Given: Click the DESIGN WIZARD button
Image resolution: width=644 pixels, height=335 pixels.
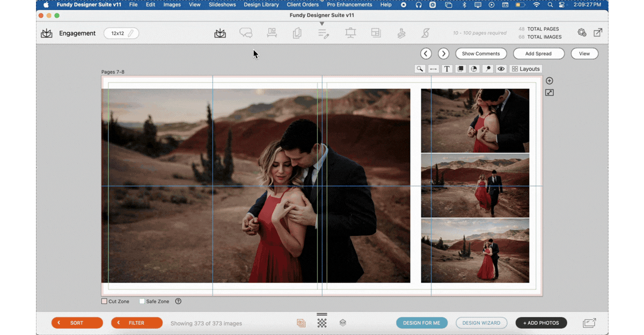Looking at the screenshot, I should 481,323.
